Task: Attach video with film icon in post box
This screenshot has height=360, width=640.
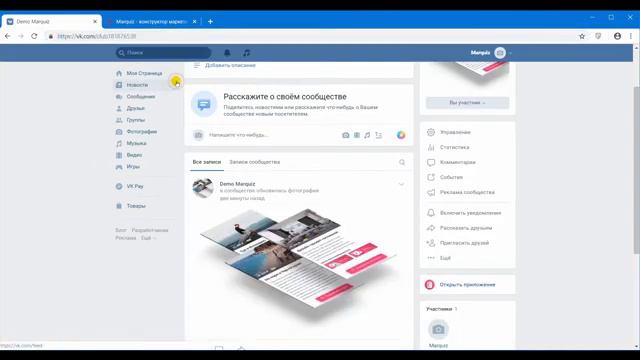Action: (x=357, y=135)
